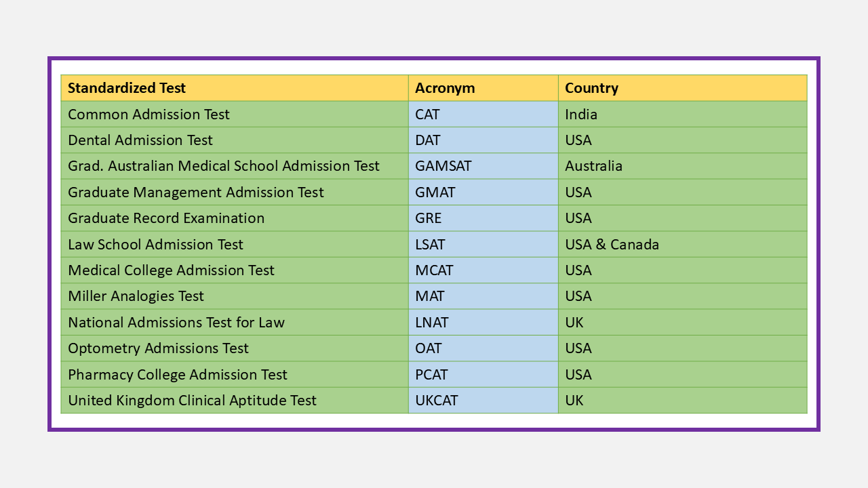Select the Country column header

click(683, 88)
